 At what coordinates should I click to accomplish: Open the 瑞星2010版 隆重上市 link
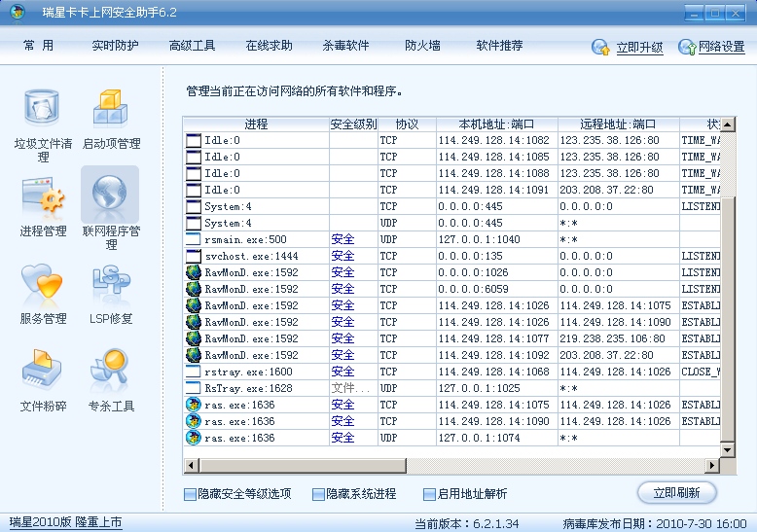click(65, 522)
